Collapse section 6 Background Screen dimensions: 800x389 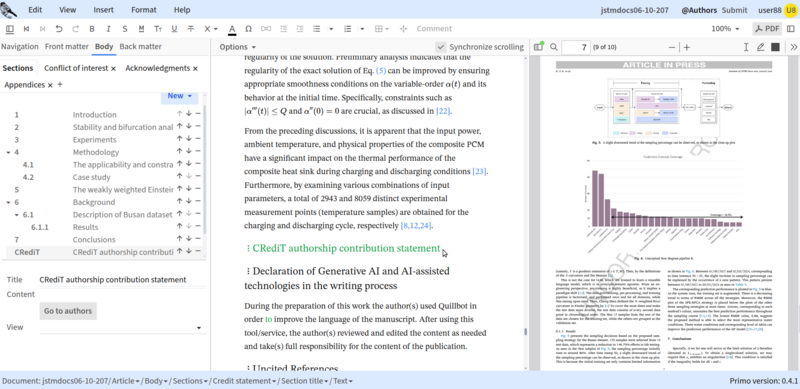(8, 202)
